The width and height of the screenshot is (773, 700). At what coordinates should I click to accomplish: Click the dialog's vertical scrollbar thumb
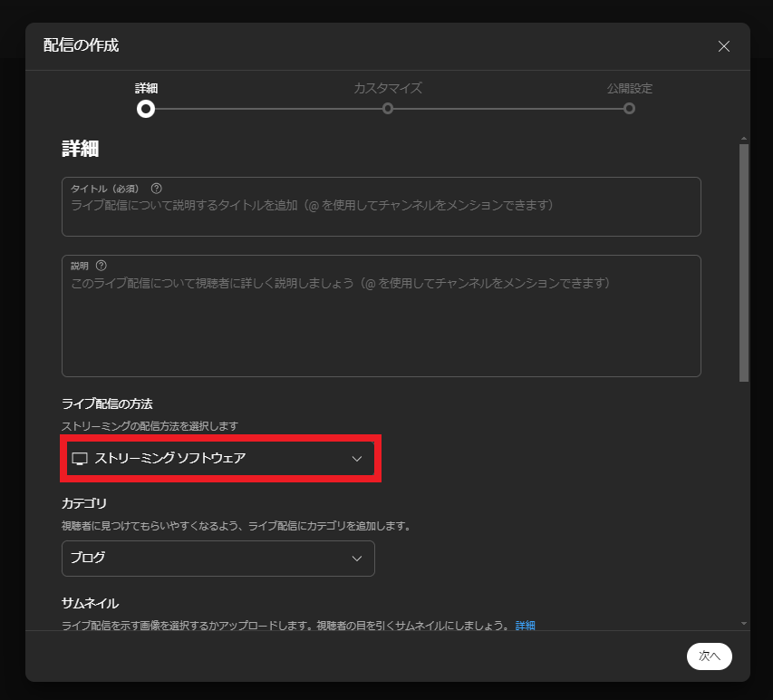coord(744,263)
